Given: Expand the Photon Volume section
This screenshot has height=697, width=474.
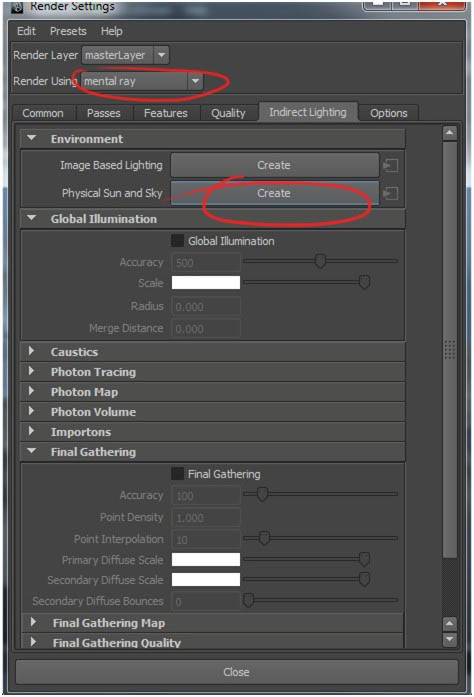Looking at the screenshot, I should point(213,412).
